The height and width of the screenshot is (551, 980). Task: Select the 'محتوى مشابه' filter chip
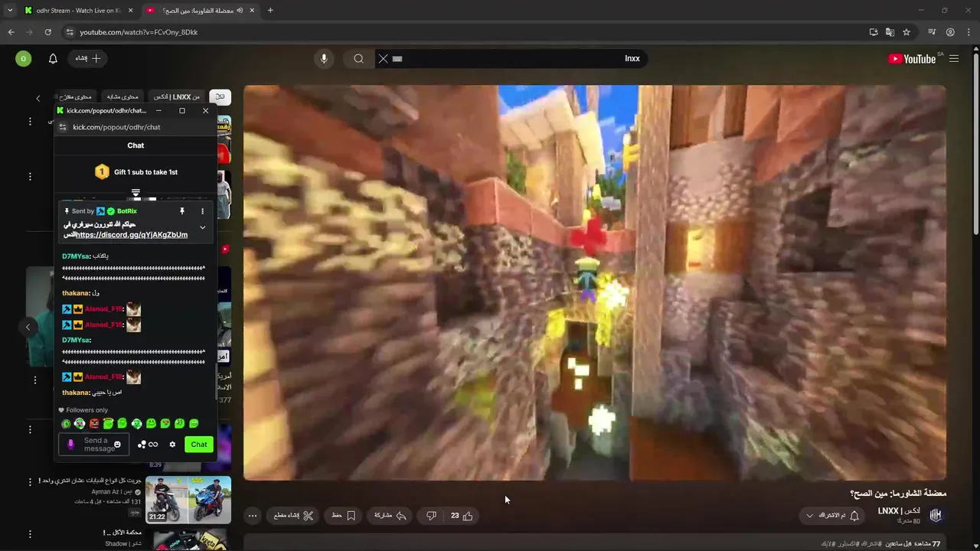tap(122, 97)
